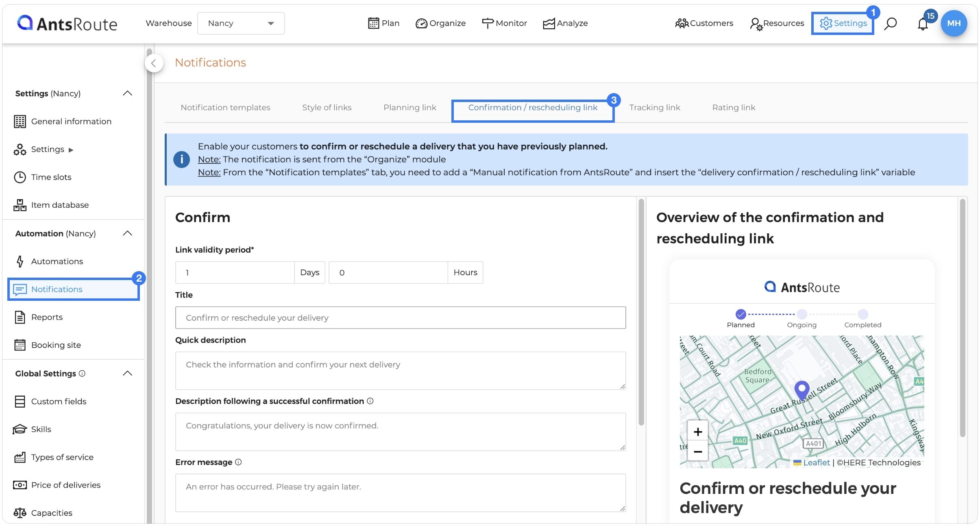Click the Confirm form vertical scrollbar
The width and height of the screenshot is (980, 526).
tap(641, 312)
